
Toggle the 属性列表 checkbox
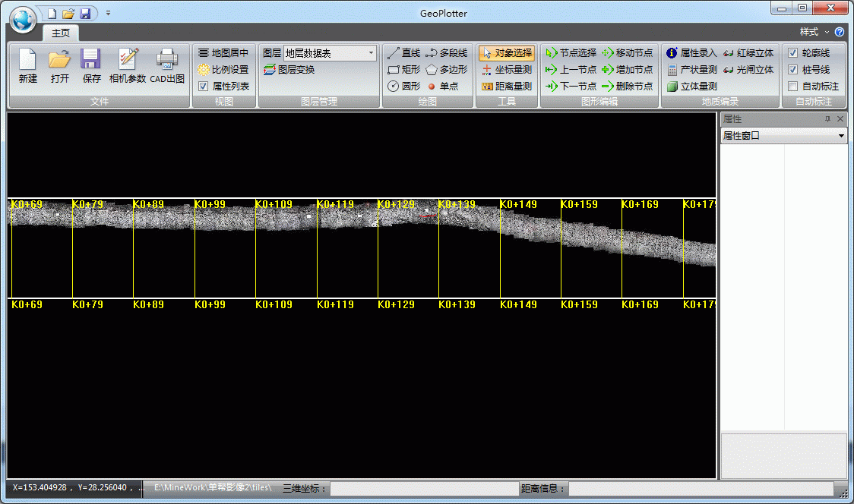coord(203,86)
